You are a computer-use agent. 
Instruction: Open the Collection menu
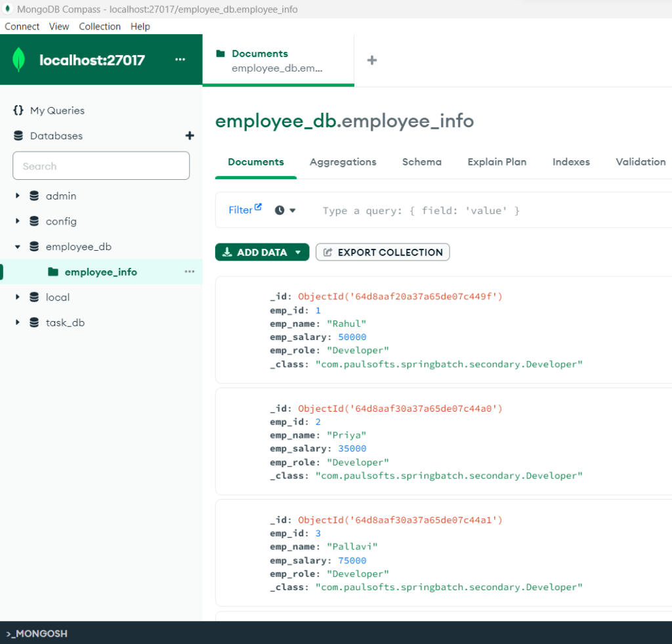(x=99, y=26)
